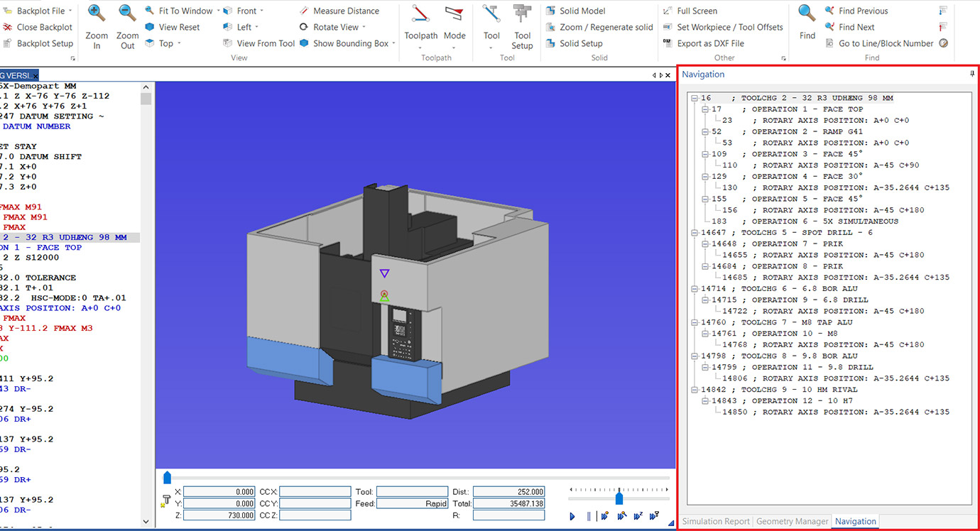
Task: Click the Play simulation button
Action: [572, 516]
